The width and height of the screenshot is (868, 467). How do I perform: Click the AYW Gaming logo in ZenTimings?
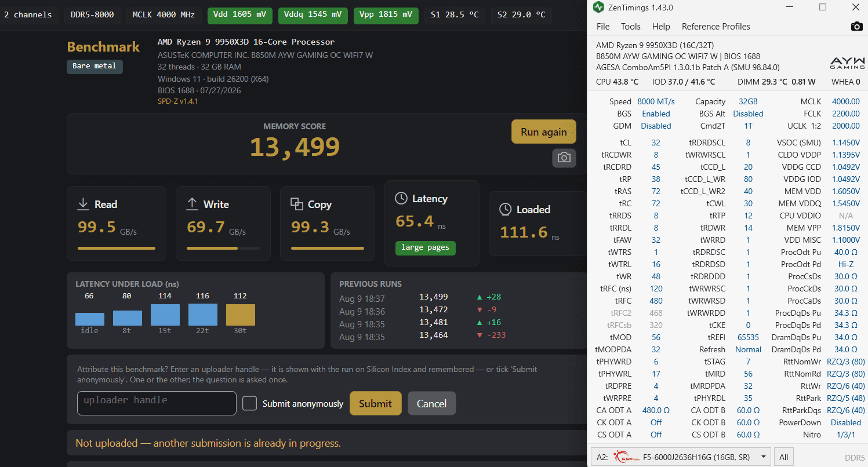coord(847,63)
